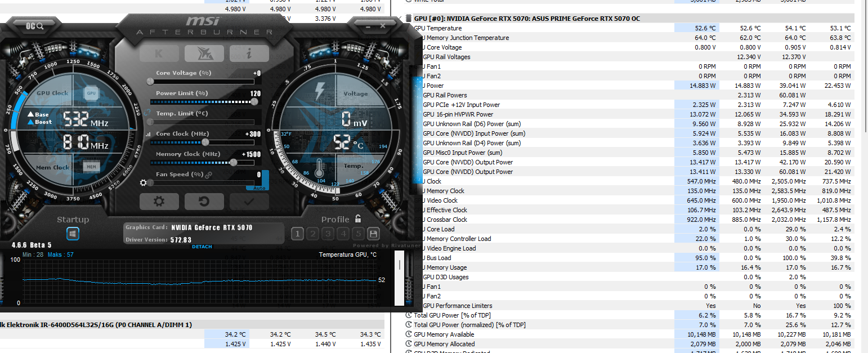The height and width of the screenshot is (353, 868).
Task: Click icon beside Total GPU Power [% of TDP]
Action: 409,315
